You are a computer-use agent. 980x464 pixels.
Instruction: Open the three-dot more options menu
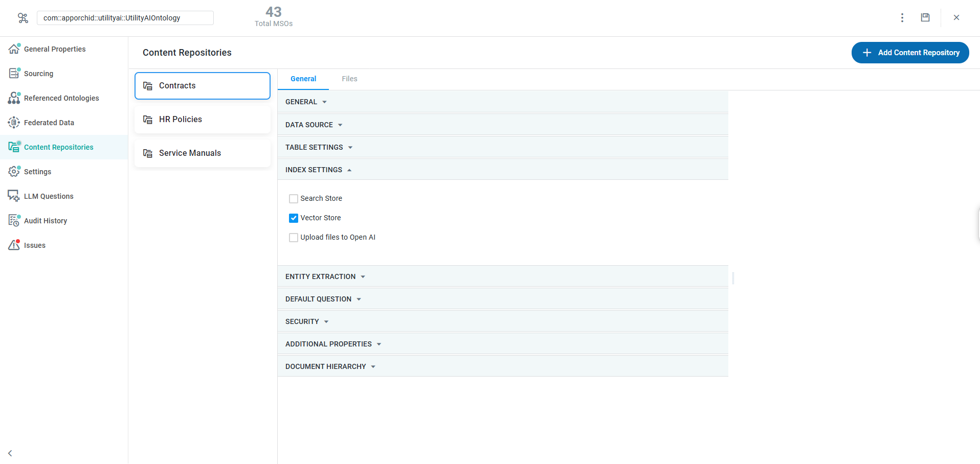click(x=902, y=18)
